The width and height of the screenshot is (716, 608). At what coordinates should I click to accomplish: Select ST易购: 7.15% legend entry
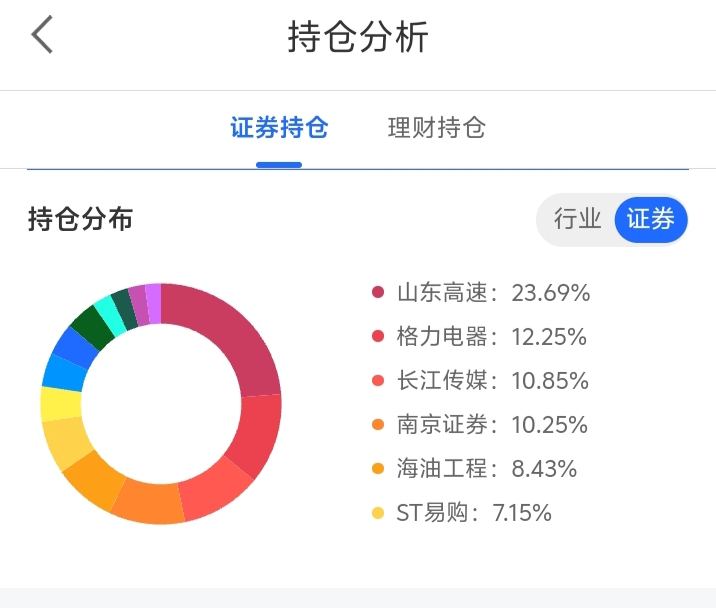(x=473, y=514)
